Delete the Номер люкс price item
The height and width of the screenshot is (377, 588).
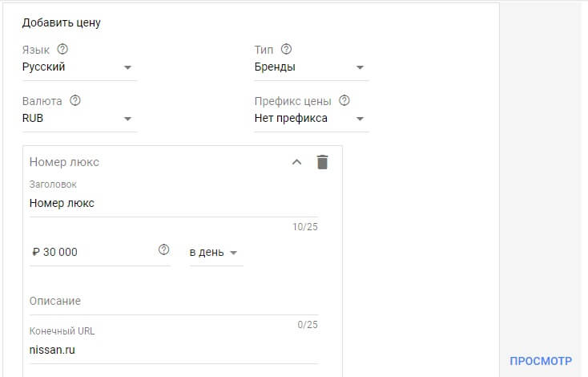pos(322,162)
